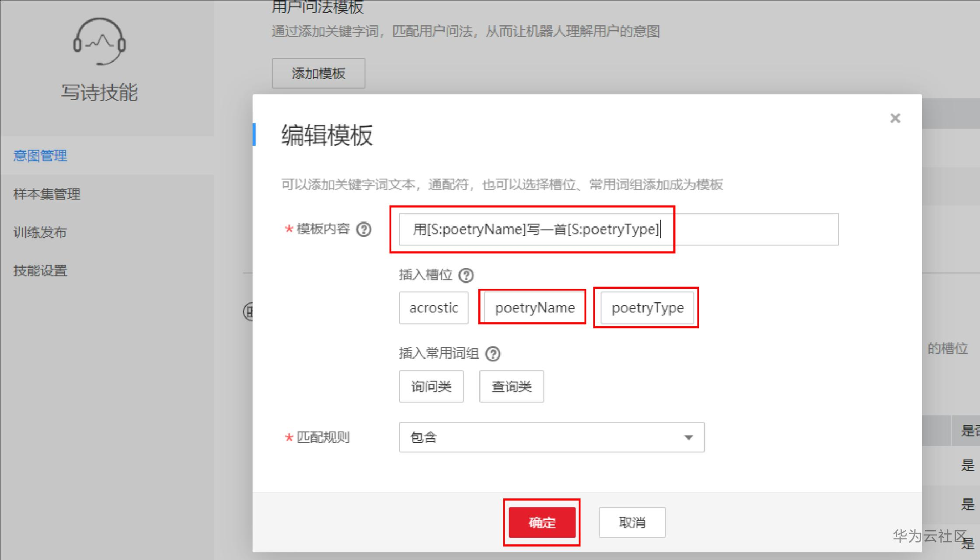
Task: Click the help icon next to 插入槽位
Action: coord(466,275)
